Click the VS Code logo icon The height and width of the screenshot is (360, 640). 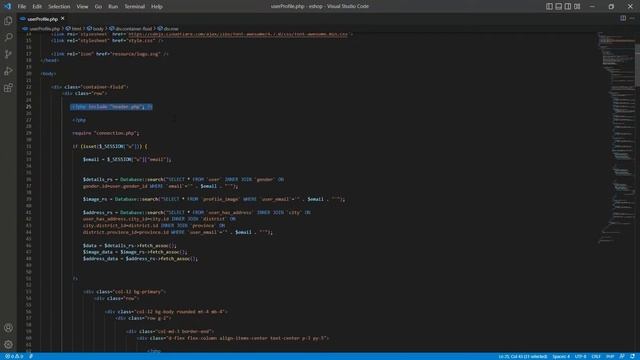[x=7, y=6]
